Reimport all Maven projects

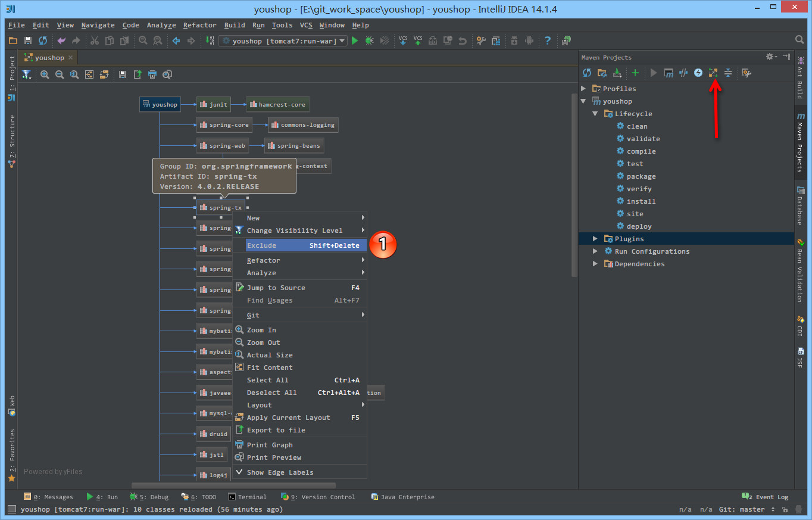587,73
